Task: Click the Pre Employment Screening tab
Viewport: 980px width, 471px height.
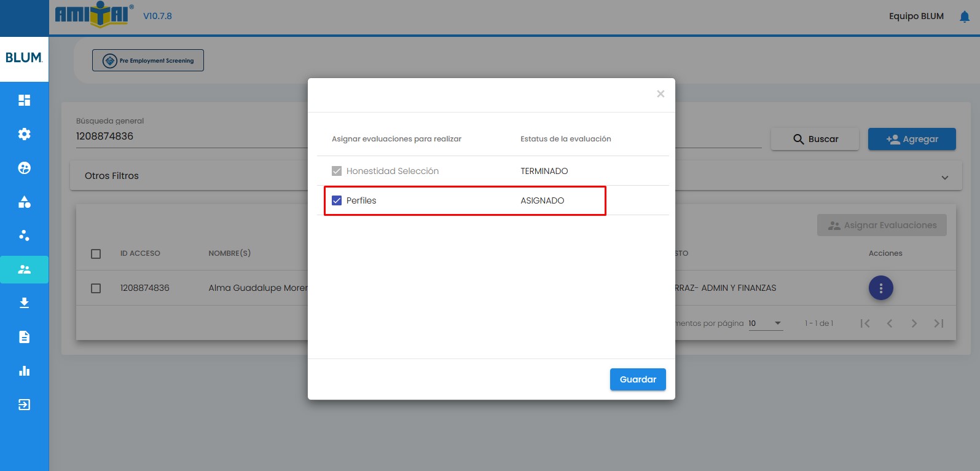Action: pyautogui.click(x=148, y=60)
